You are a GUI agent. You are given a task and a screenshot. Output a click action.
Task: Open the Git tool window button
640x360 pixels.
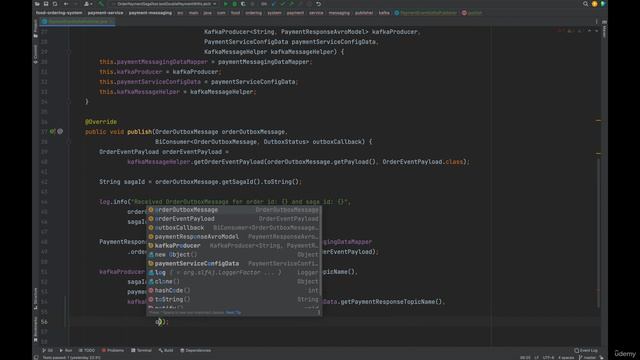(47, 350)
